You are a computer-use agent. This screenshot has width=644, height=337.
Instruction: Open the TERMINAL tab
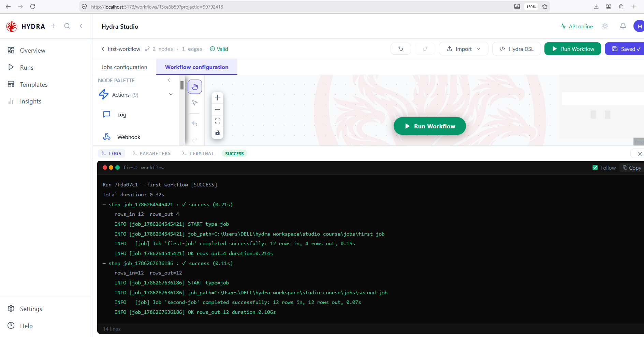[198, 154]
